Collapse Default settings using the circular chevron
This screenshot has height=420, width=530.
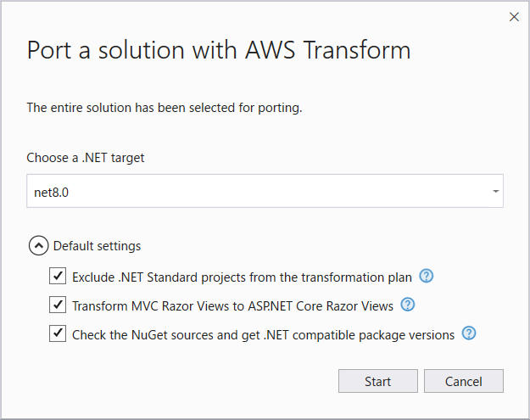(39, 246)
